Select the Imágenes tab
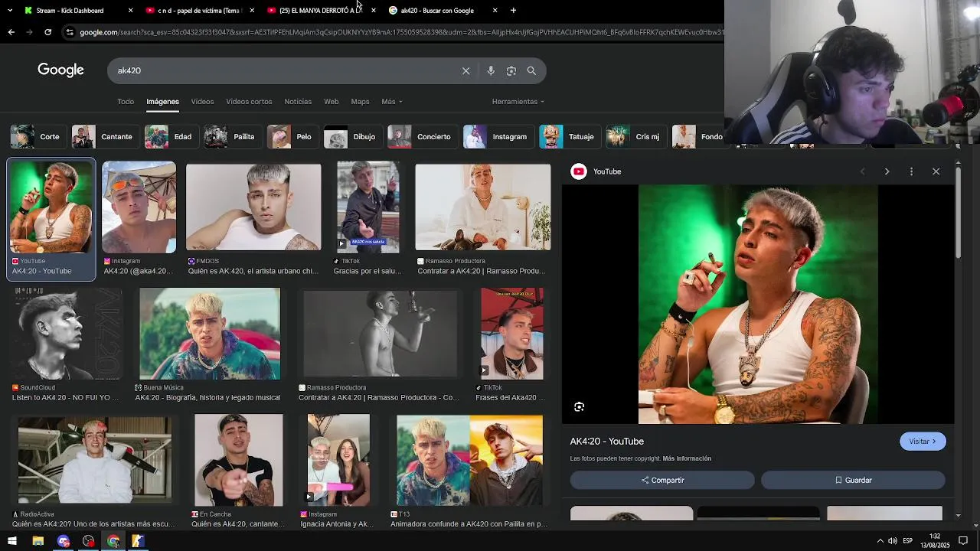This screenshot has width=980, height=551. click(x=162, y=102)
